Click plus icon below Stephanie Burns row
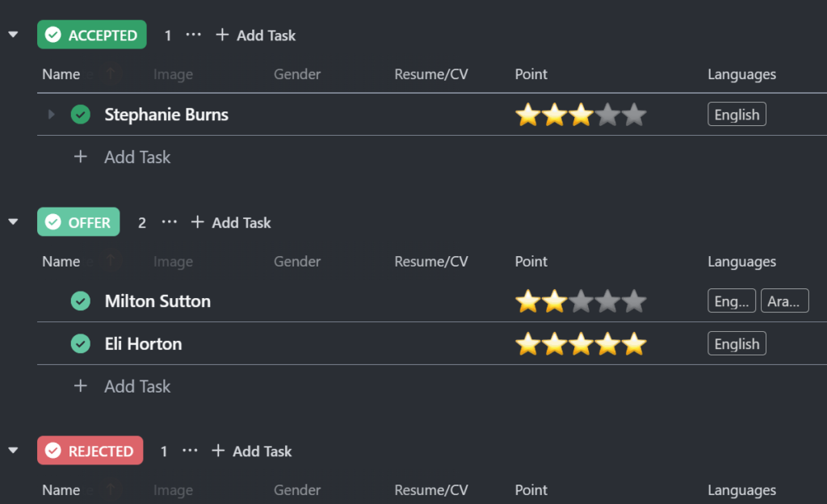The height and width of the screenshot is (504, 827). point(80,157)
